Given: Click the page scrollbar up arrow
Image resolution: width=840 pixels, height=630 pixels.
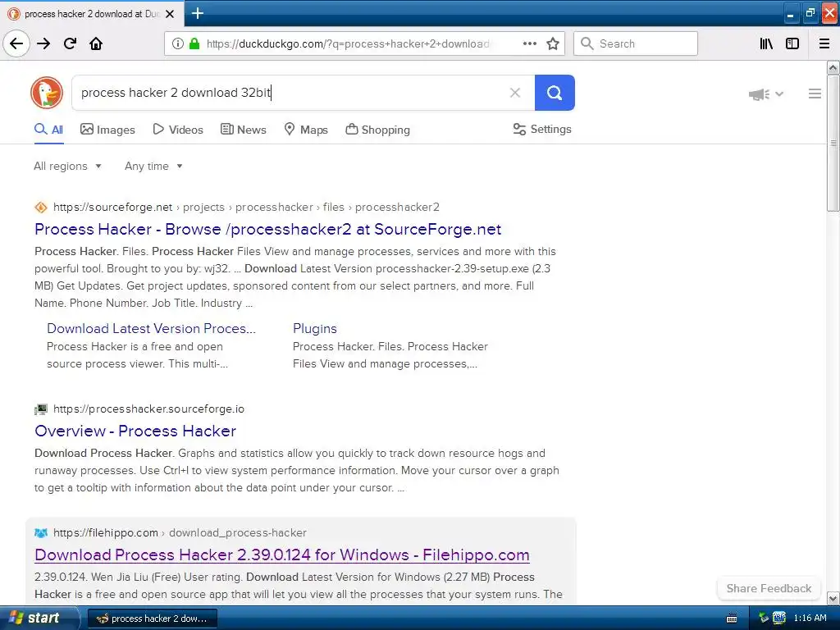Looking at the screenshot, I should pyautogui.click(x=833, y=67).
